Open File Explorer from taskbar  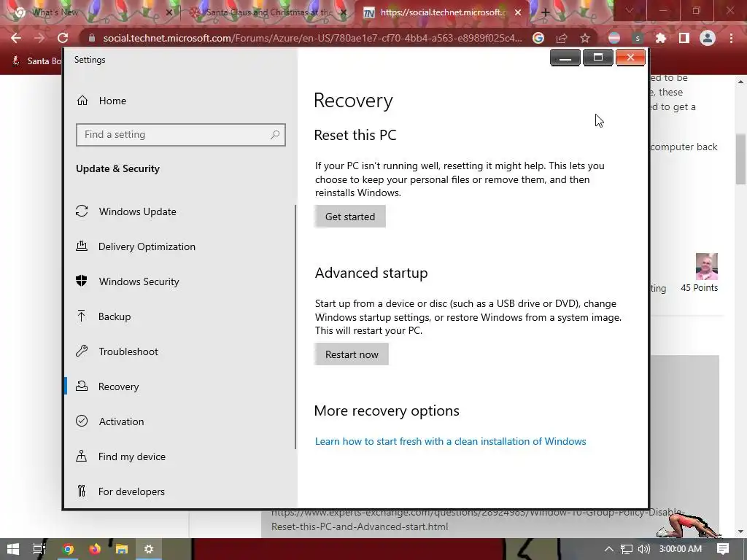pyautogui.click(x=122, y=549)
